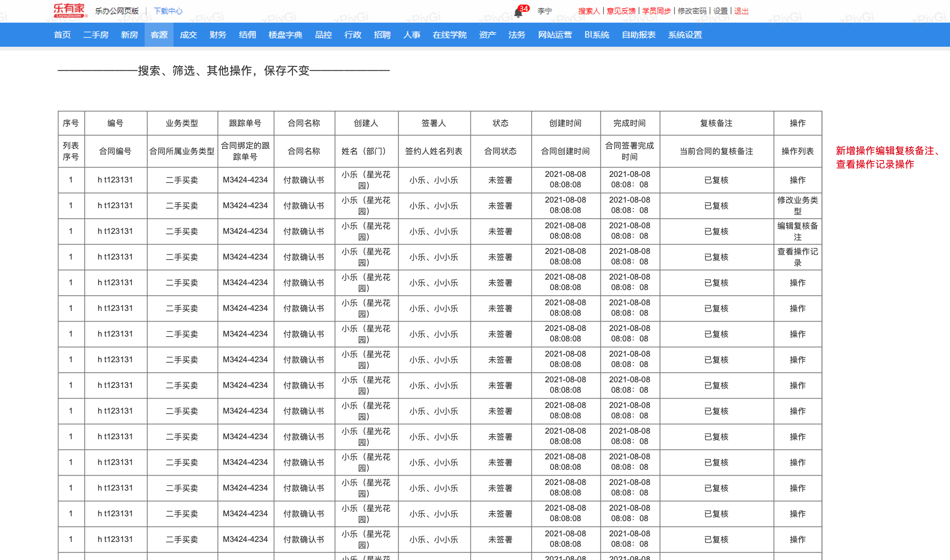Click 合同编号 description cell
This screenshot has width=950, height=560.
click(116, 151)
